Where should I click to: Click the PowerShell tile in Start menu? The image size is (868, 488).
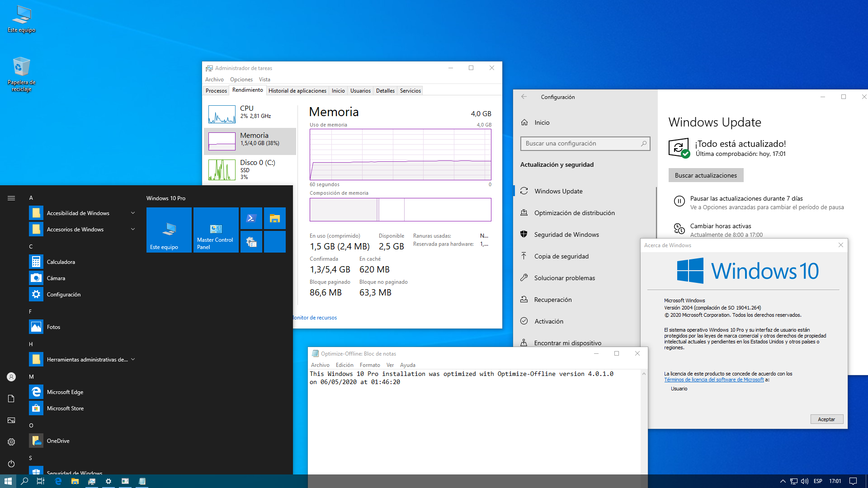(251, 219)
